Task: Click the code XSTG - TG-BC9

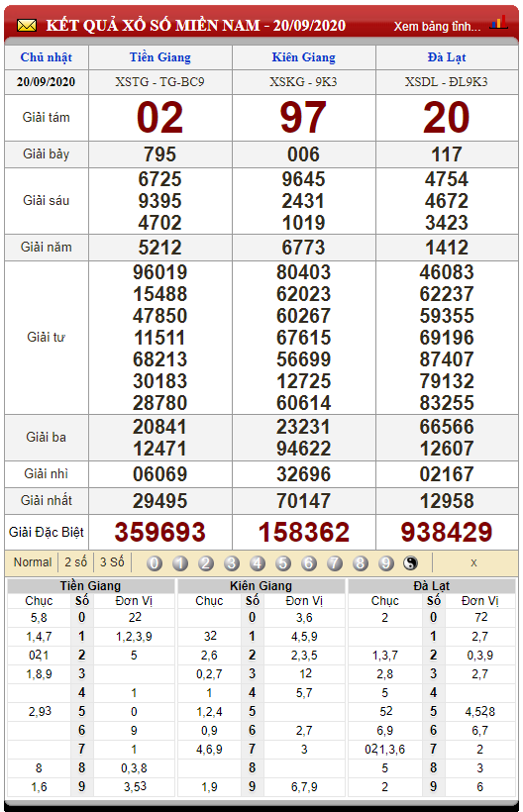Action: (x=160, y=82)
